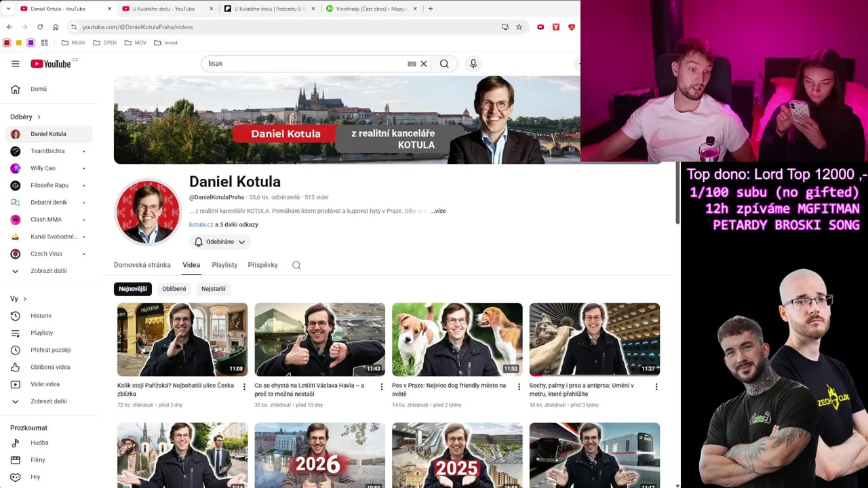
Task: Click browser back arrow
Action: coord(9,27)
